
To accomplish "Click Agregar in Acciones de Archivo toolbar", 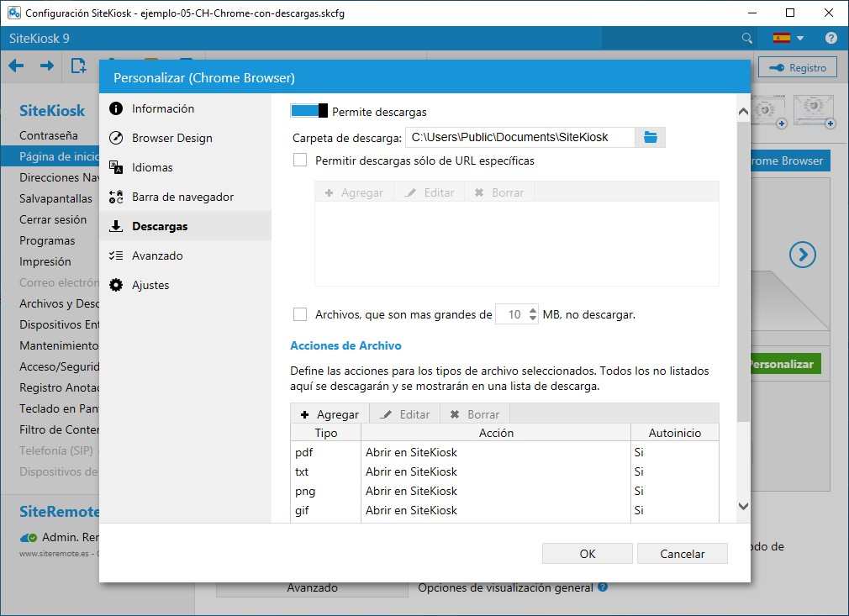I will pyautogui.click(x=330, y=414).
